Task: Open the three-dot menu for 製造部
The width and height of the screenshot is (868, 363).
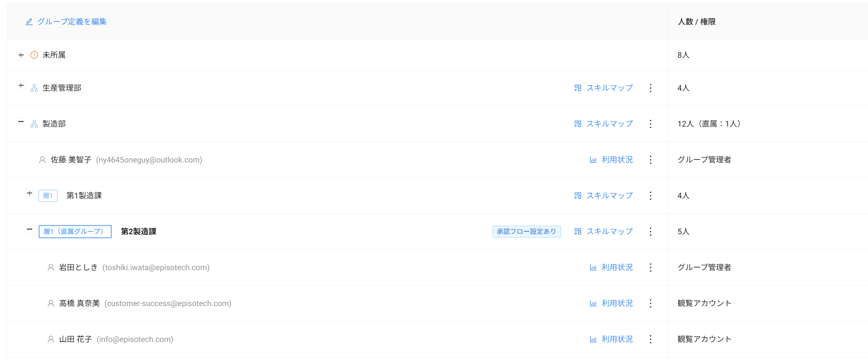Action: [650, 124]
